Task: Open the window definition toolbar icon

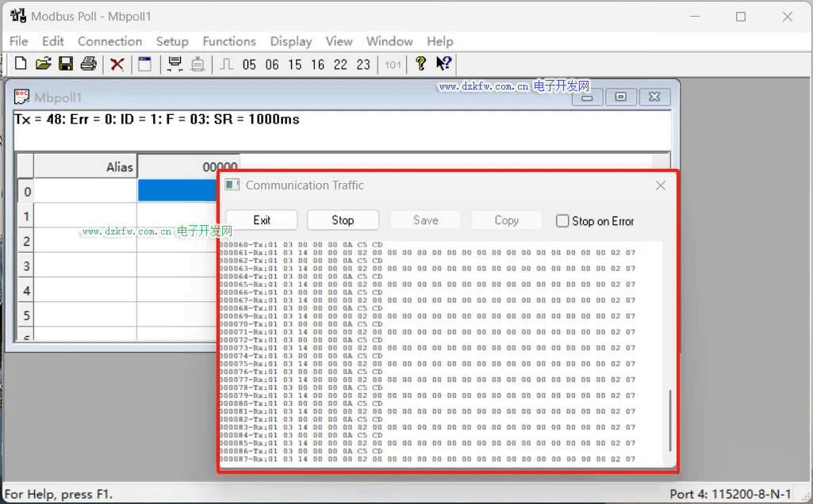Action: click(144, 63)
